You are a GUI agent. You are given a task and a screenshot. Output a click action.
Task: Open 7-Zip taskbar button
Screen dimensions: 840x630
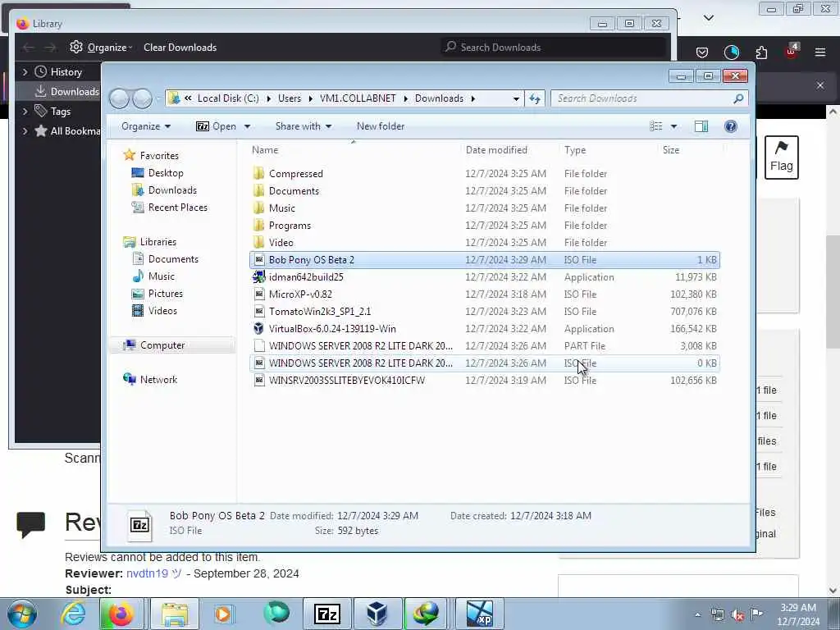pos(327,614)
